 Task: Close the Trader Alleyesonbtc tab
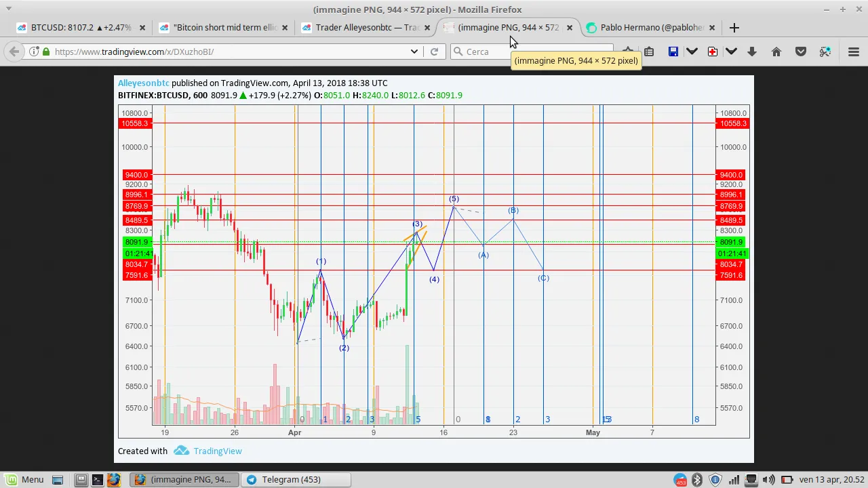(x=427, y=28)
